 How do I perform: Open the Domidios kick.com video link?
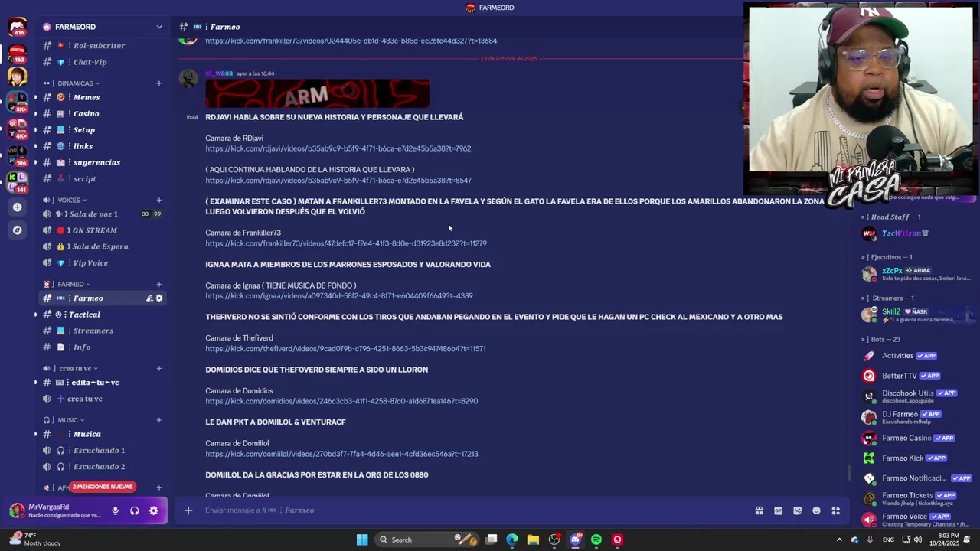point(341,401)
